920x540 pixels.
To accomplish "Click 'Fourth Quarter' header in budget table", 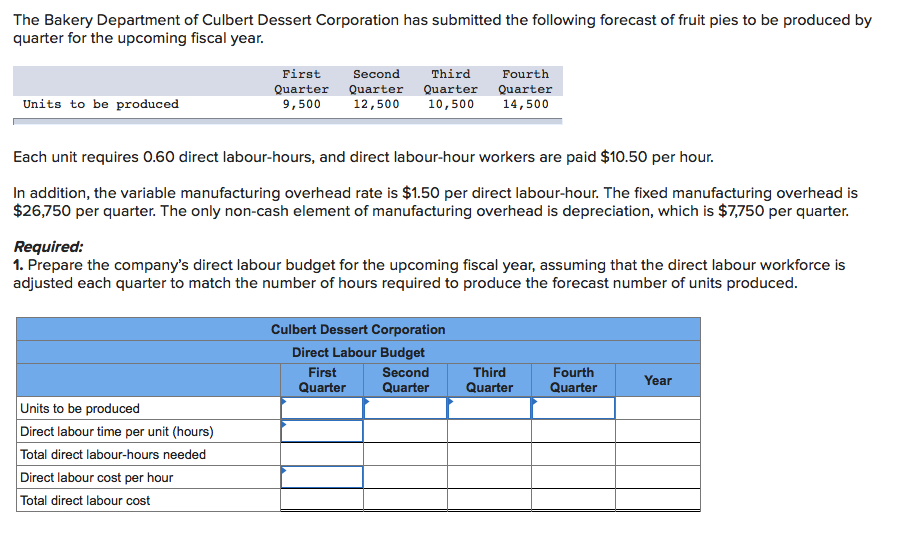I will pos(573,380).
